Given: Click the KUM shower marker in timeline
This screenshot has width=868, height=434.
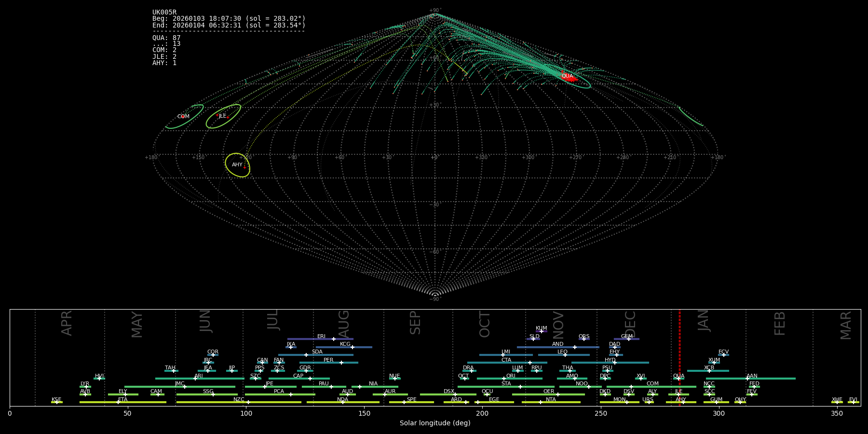Looking at the screenshot, I should [542, 331].
